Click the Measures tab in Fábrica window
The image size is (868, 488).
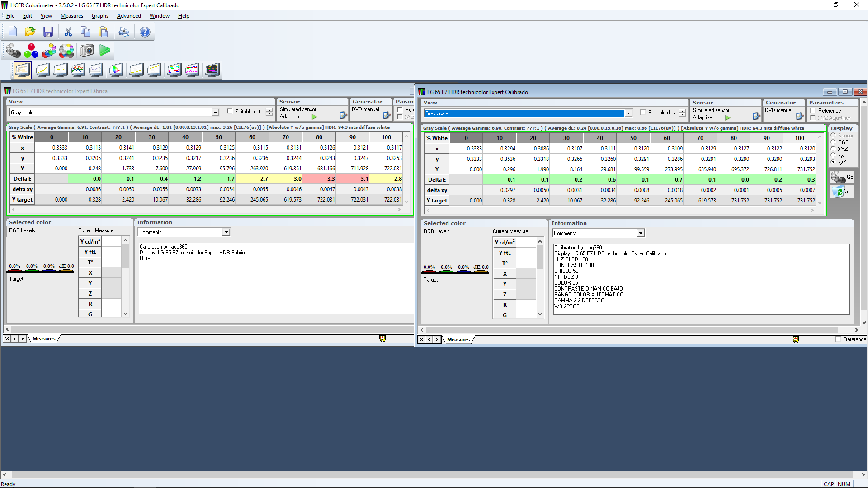pyautogui.click(x=44, y=339)
